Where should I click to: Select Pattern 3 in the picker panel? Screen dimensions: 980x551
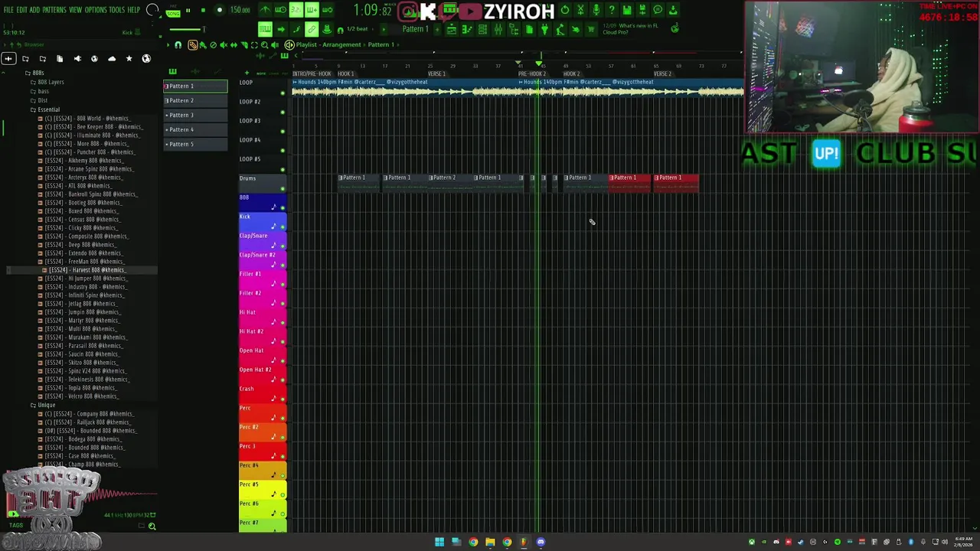pyautogui.click(x=195, y=115)
